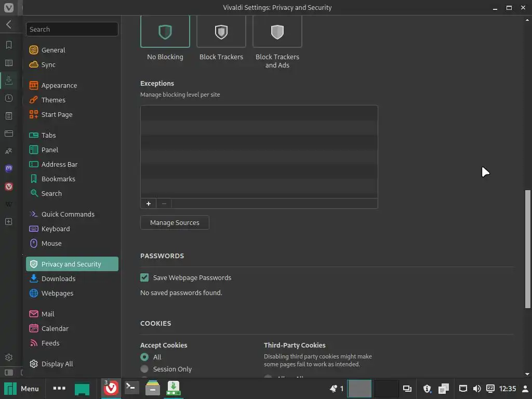Viewport: 532px width, 399px height.
Task: Open Panel settings category
Action: 72,150
